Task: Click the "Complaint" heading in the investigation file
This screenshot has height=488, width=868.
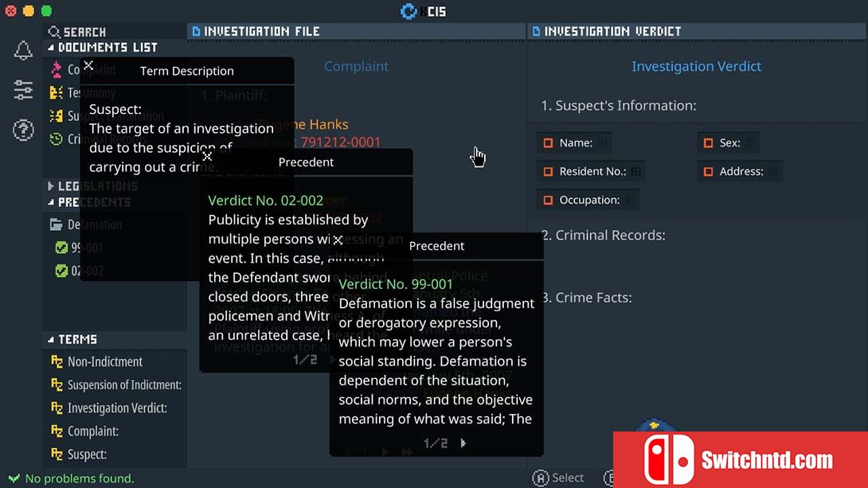Action: 356,66
